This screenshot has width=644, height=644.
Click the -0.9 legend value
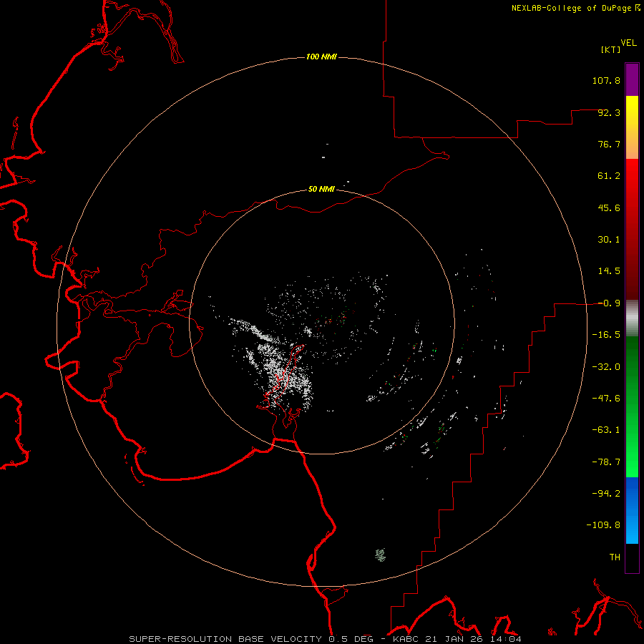609,303
